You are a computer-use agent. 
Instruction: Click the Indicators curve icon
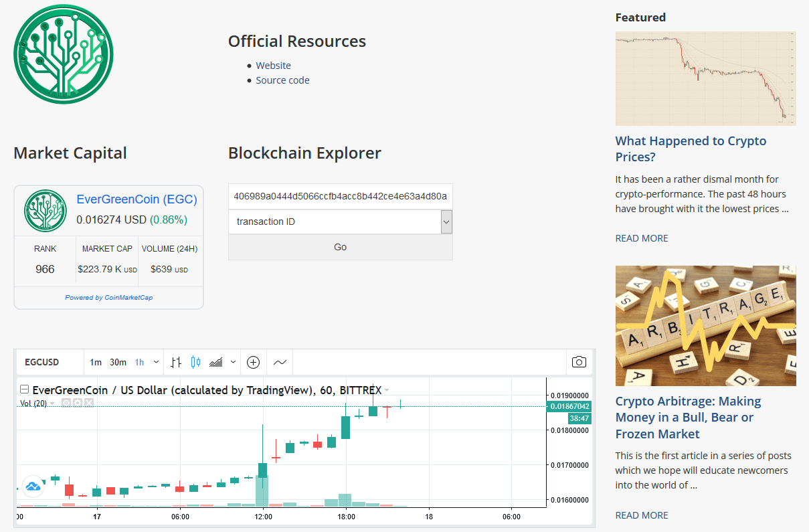(x=280, y=361)
